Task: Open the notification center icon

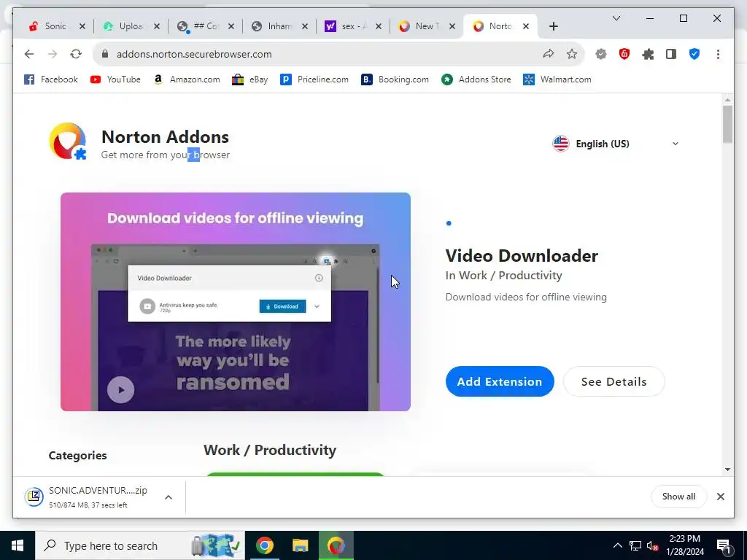Action: (724, 547)
